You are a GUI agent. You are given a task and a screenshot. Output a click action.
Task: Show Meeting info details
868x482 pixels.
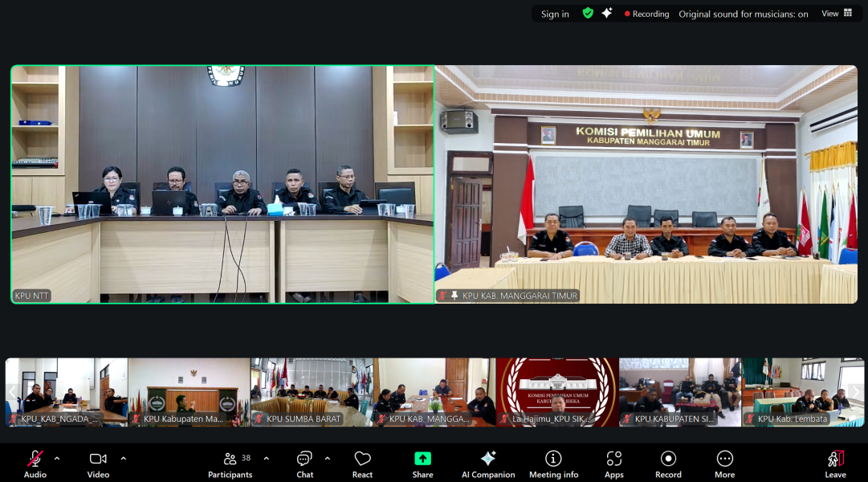[553, 464]
